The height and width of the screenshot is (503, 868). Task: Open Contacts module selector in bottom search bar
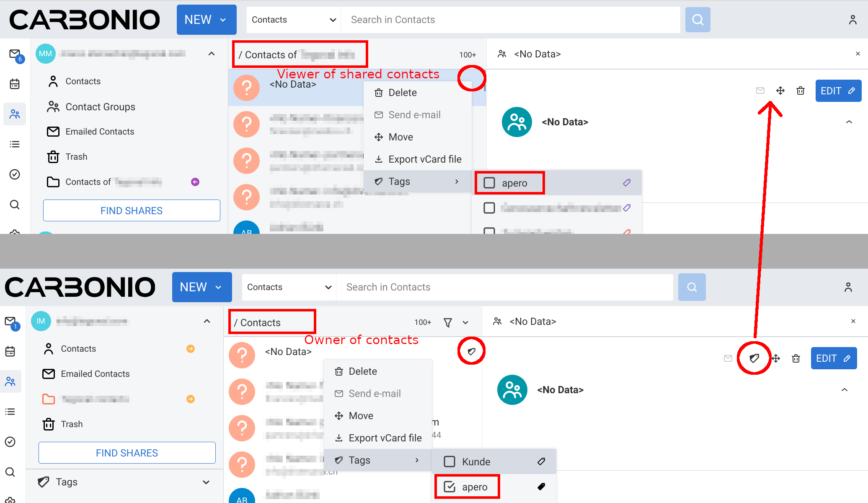tap(289, 287)
